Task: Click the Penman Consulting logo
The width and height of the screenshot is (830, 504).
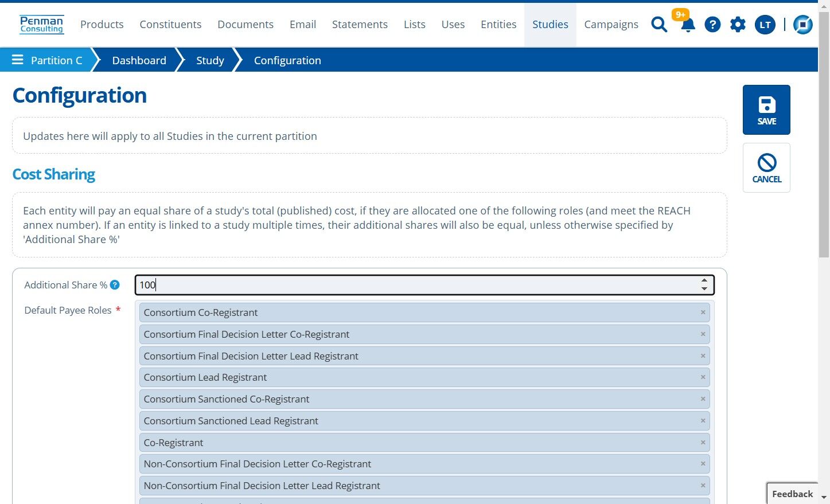Action: [x=41, y=25]
